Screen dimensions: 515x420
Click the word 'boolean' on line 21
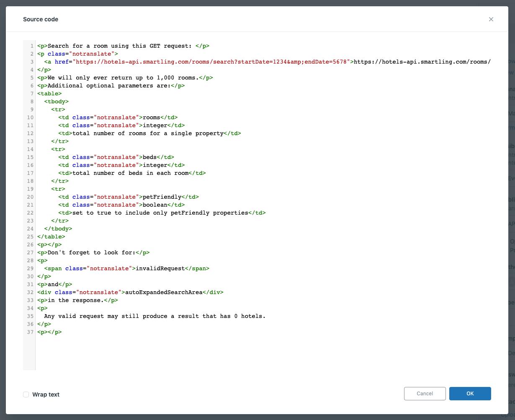click(x=155, y=205)
